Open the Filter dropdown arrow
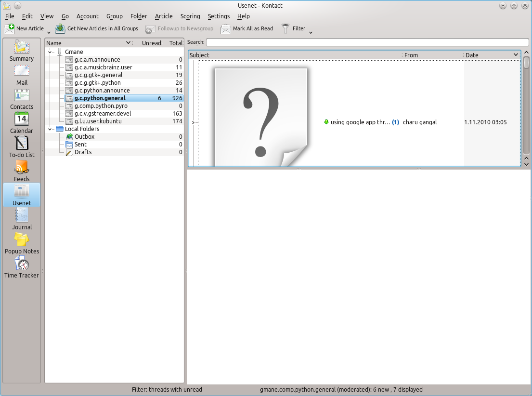Image resolution: width=532 pixels, height=396 pixels. (x=311, y=33)
